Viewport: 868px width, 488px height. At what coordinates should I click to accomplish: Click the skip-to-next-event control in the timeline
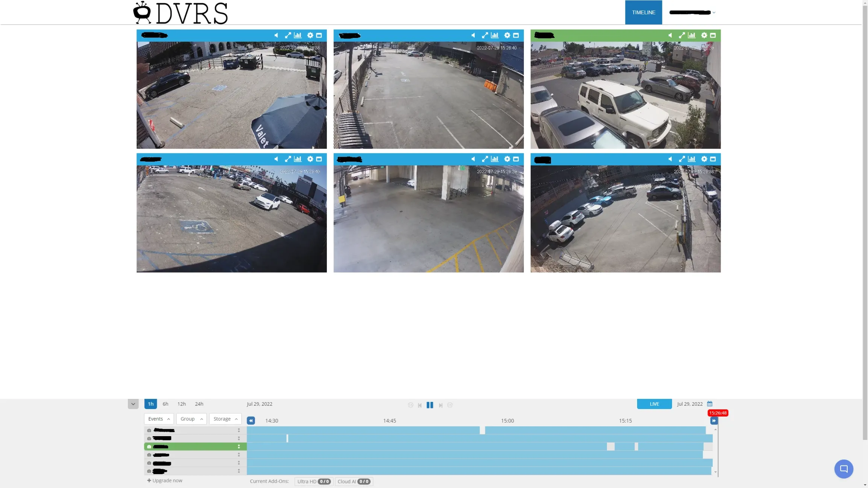[440, 405]
